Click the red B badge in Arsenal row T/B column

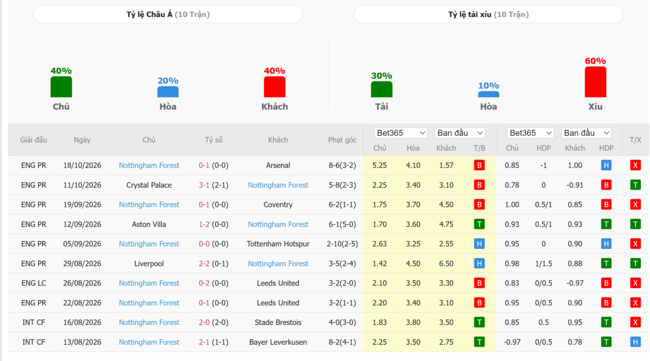tap(479, 165)
